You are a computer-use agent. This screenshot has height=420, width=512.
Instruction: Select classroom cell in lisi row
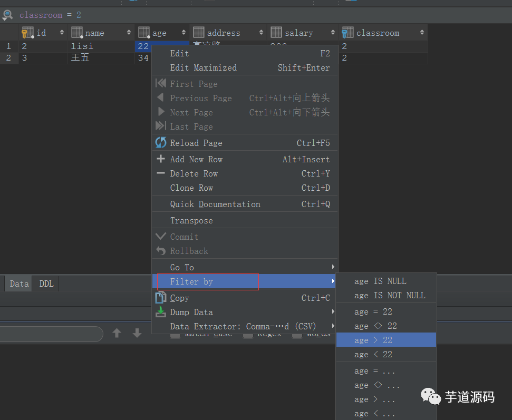click(383, 46)
